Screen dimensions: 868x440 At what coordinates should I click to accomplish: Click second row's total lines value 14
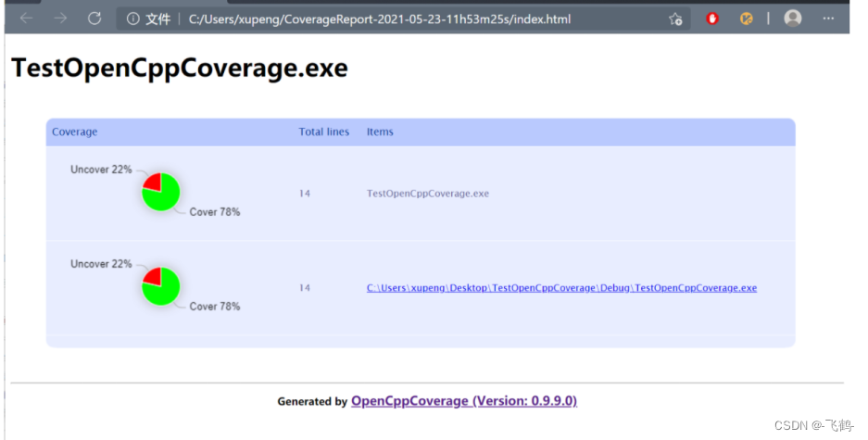[305, 288]
